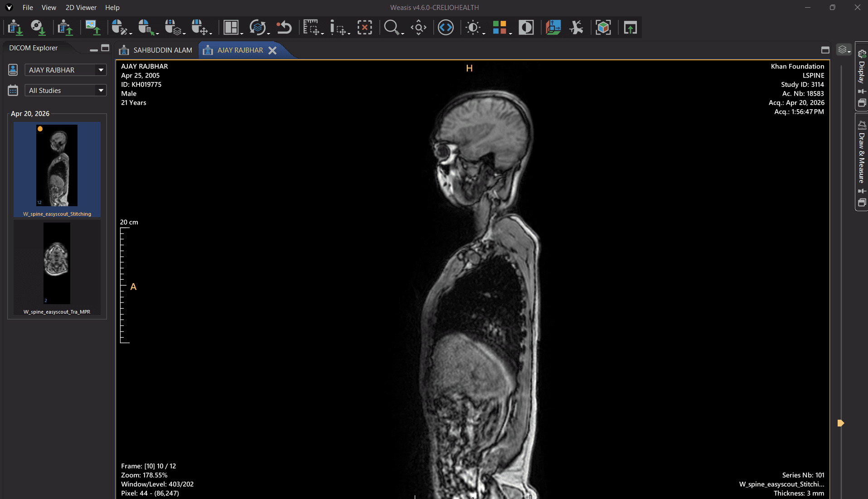Click the pin icon below Draw & Measure

[x=862, y=191]
